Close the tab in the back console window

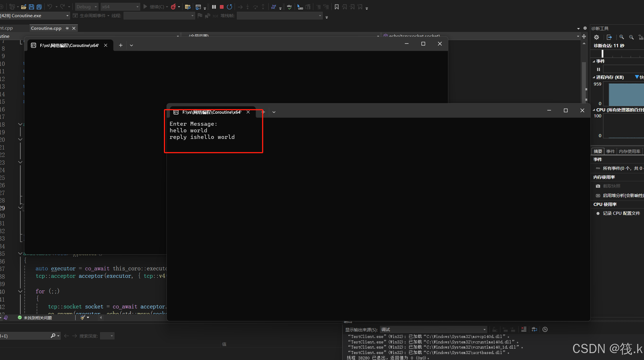pyautogui.click(x=106, y=45)
